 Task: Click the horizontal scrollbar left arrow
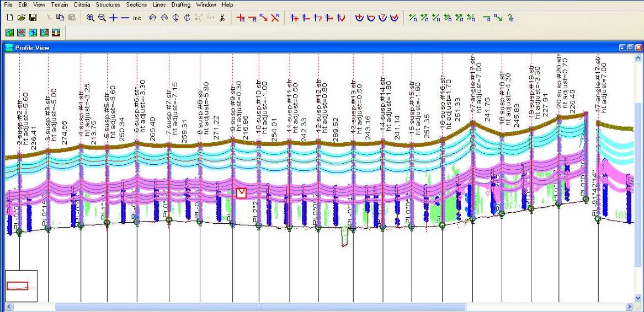9,307
